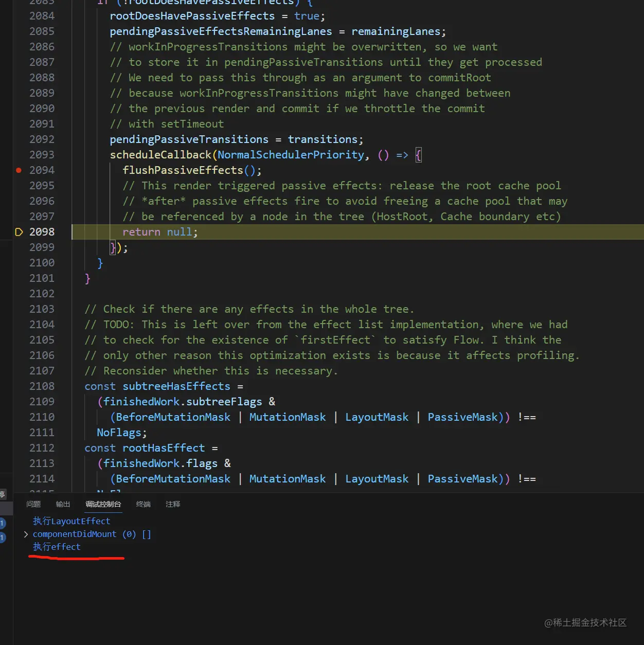The image size is (644, 645).
Task: Click 'Check if there are any effects' comment
Action: 249,309
